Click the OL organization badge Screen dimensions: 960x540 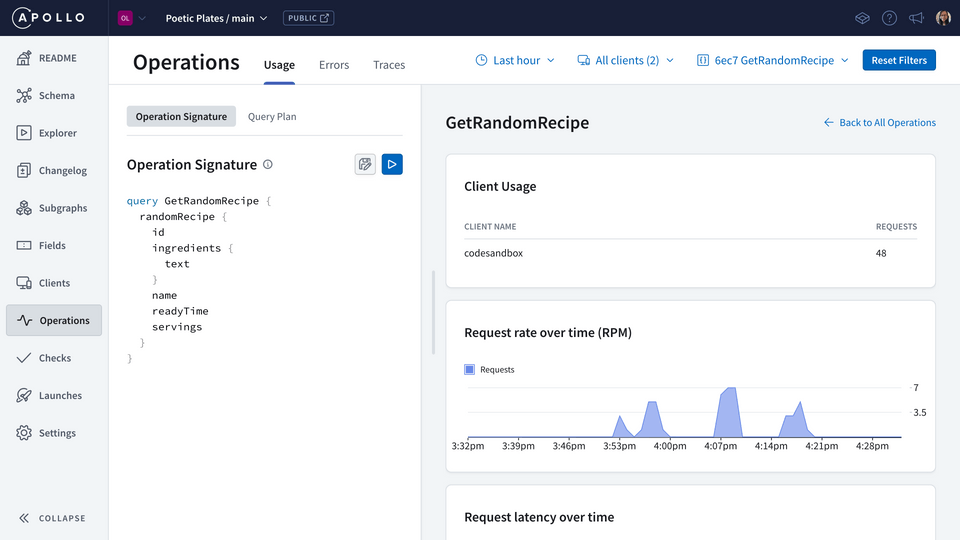pos(125,18)
